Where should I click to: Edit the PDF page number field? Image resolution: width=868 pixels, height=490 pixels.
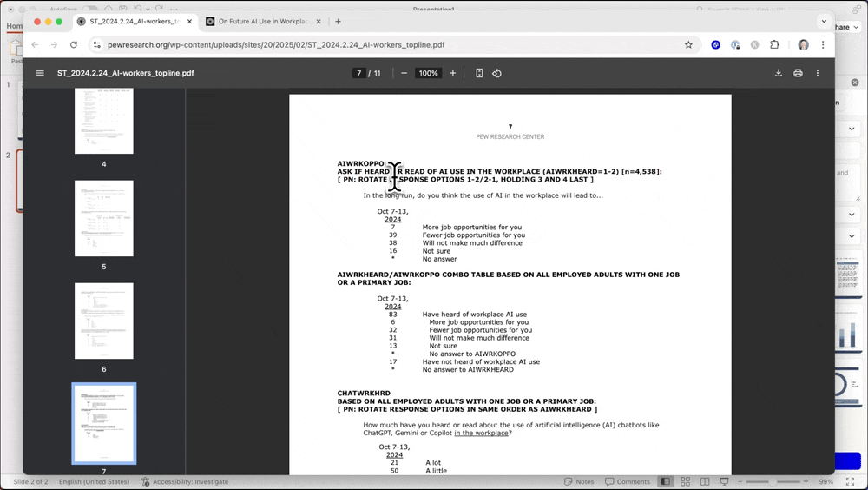pyautogui.click(x=358, y=73)
